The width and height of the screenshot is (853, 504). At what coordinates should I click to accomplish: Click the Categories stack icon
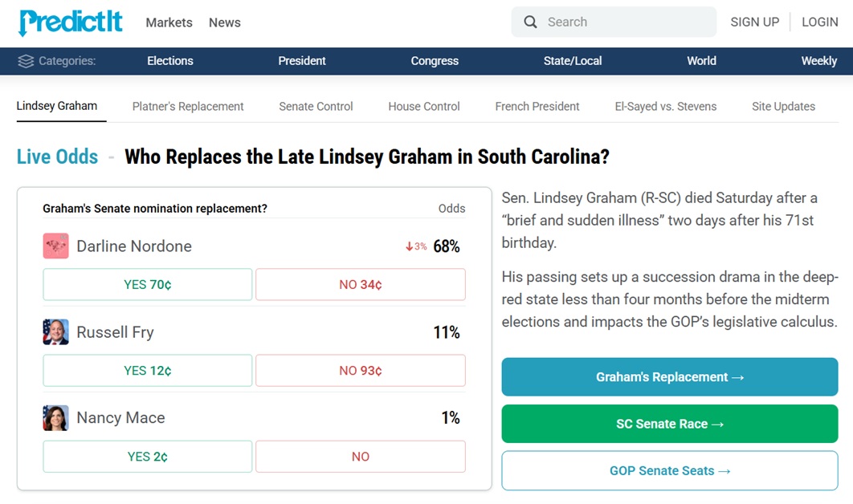(x=26, y=61)
